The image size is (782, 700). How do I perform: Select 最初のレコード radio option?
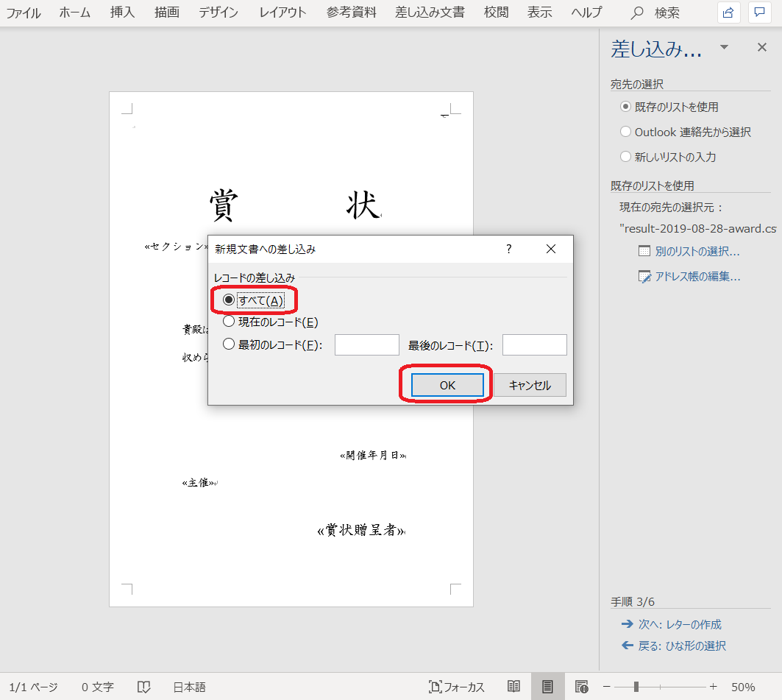click(229, 344)
